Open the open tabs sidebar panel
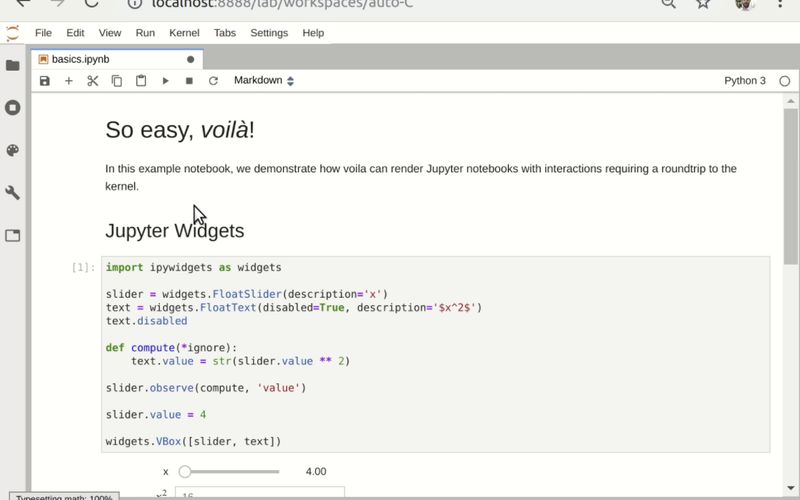The width and height of the screenshot is (800, 500). (13, 236)
